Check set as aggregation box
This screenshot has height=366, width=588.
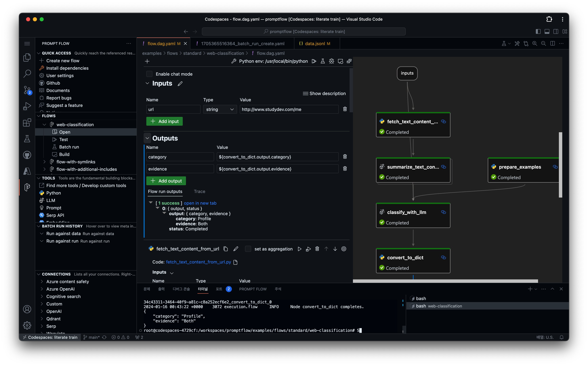coord(248,249)
